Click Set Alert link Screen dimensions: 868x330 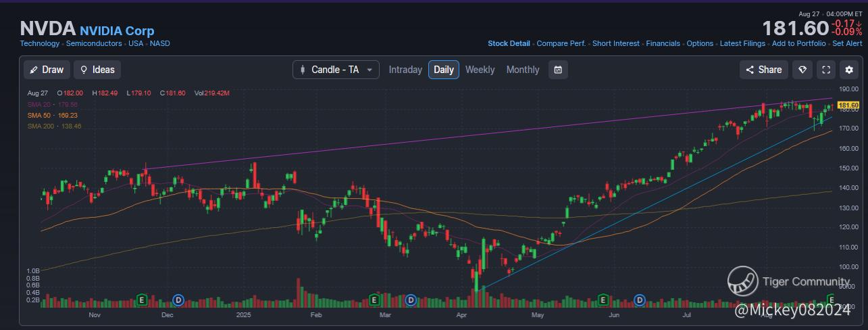(847, 43)
